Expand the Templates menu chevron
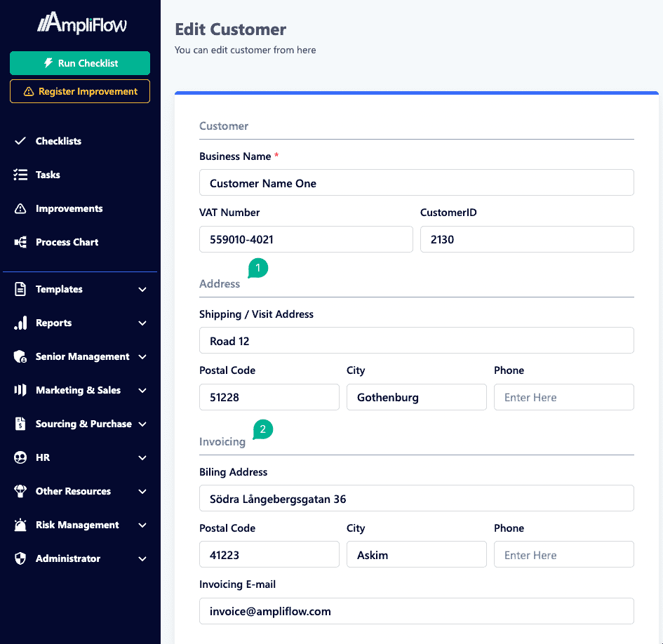This screenshot has height=644, width=663. click(x=142, y=290)
